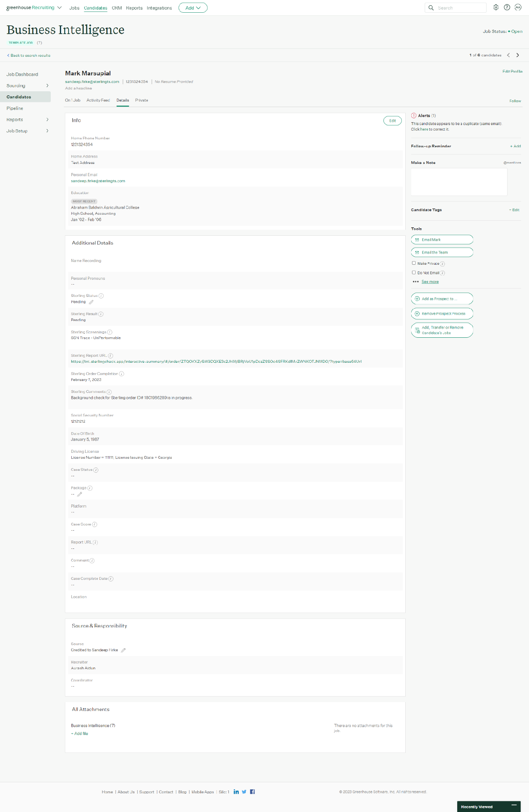Follow this candidate
The height and width of the screenshot is (812, 529).
(x=515, y=101)
